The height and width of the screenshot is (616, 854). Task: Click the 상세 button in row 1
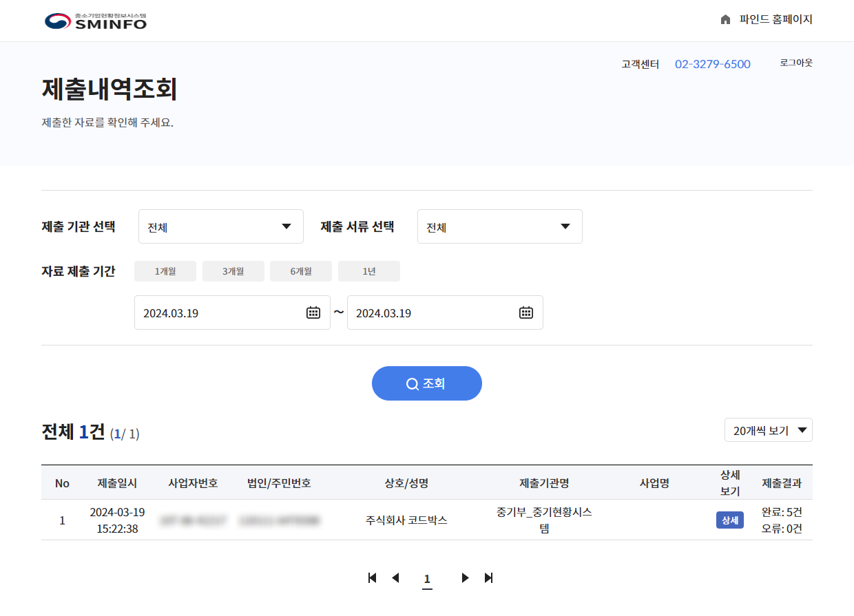pyautogui.click(x=730, y=520)
